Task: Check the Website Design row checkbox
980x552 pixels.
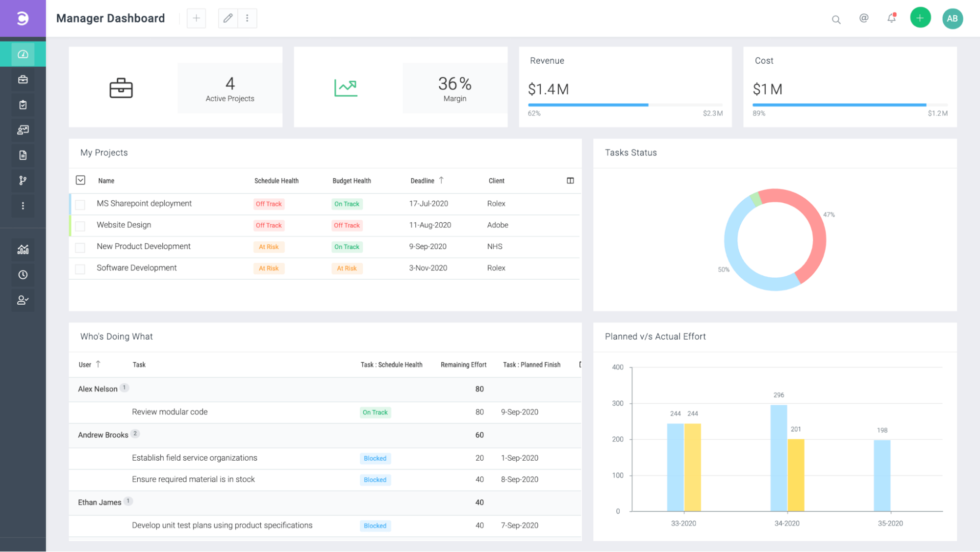Action: [80, 226]
